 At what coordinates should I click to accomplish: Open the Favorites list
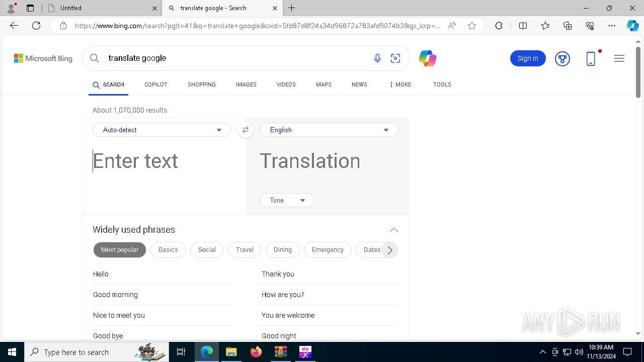[545, 26]
